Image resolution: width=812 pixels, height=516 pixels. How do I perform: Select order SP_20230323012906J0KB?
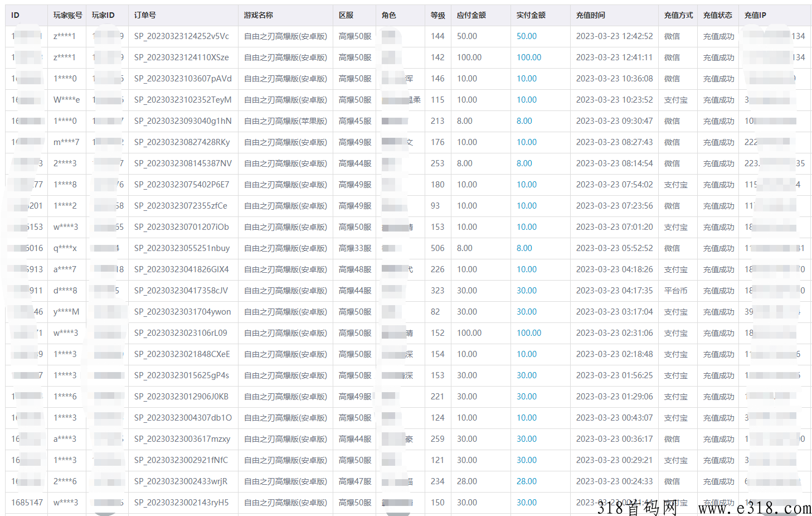click(182, 397)
